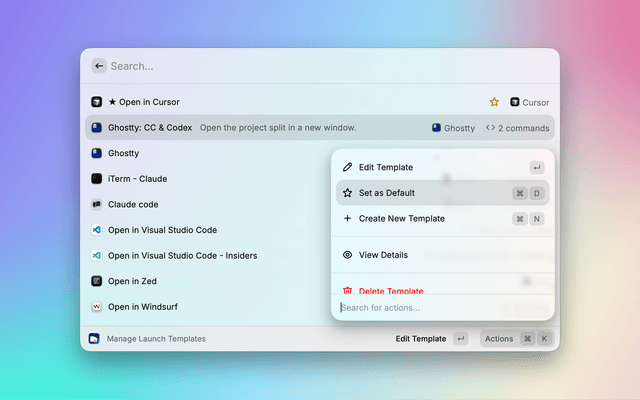The image size is (640, 400).
Task: Click the Open in Zed icon
Action: [97, 281]
